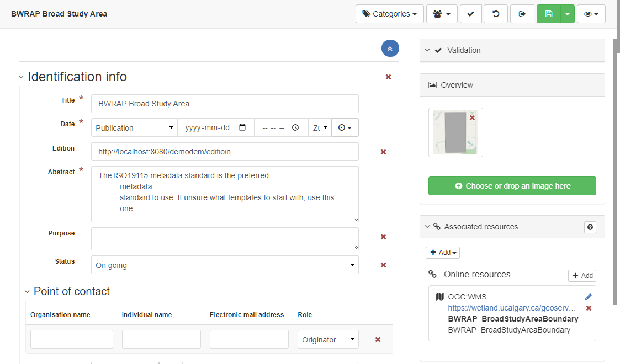
Task: Click the BWRAP Broad Study Area header title
Action: tap(59, 14)
